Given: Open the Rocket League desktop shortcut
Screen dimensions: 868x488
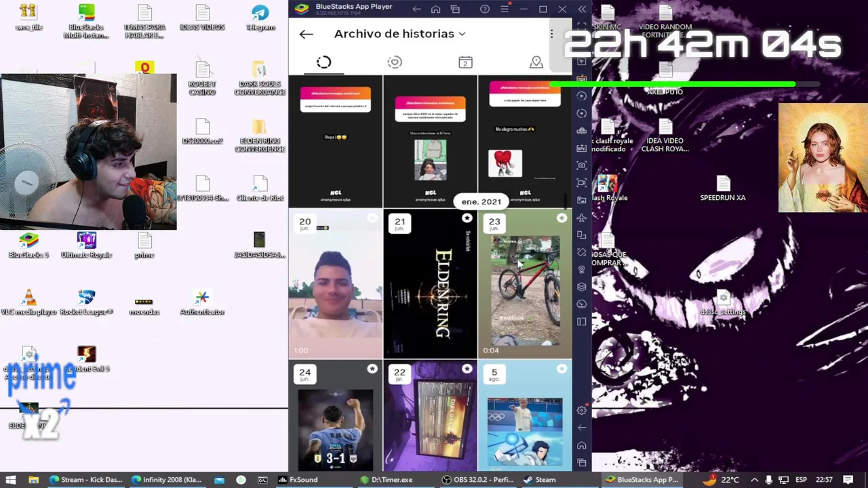Looking at the screenshot, I should 86,302.
